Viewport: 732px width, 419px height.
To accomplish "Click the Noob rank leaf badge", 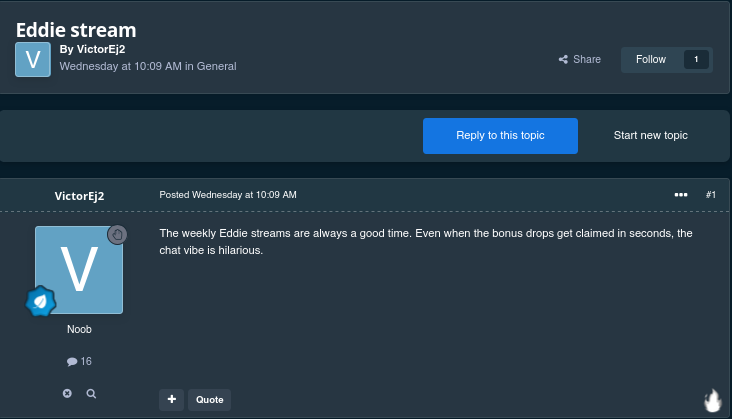I will click(41, 301).
